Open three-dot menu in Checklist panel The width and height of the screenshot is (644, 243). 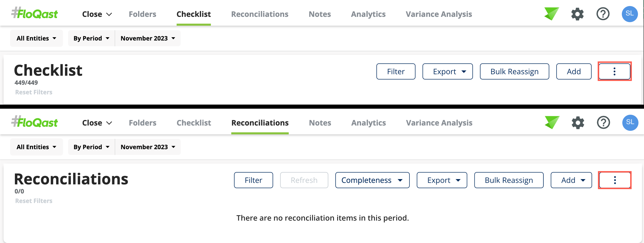[x=615, y=71]
